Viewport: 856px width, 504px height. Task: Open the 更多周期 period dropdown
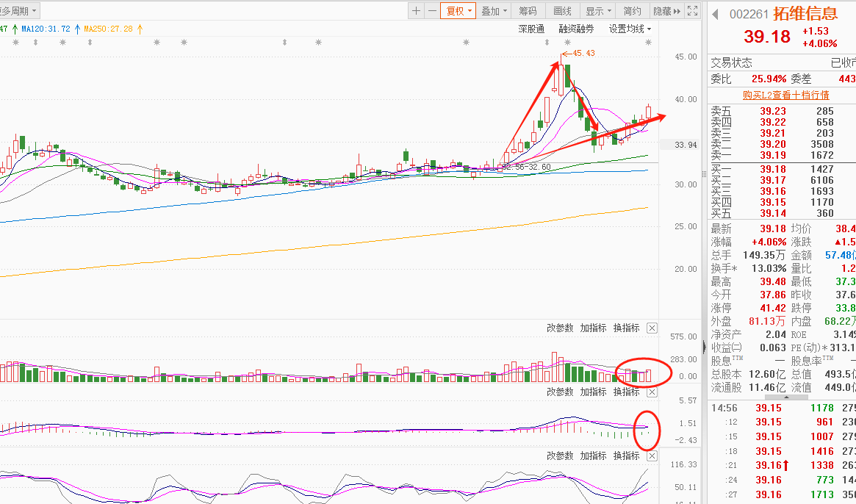(x=20, y=10)
